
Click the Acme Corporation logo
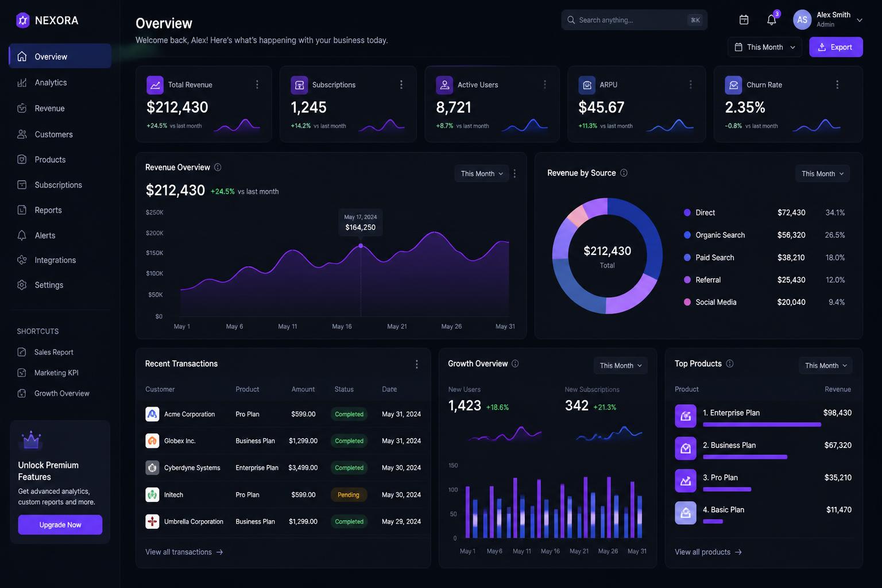coord(152,414)
